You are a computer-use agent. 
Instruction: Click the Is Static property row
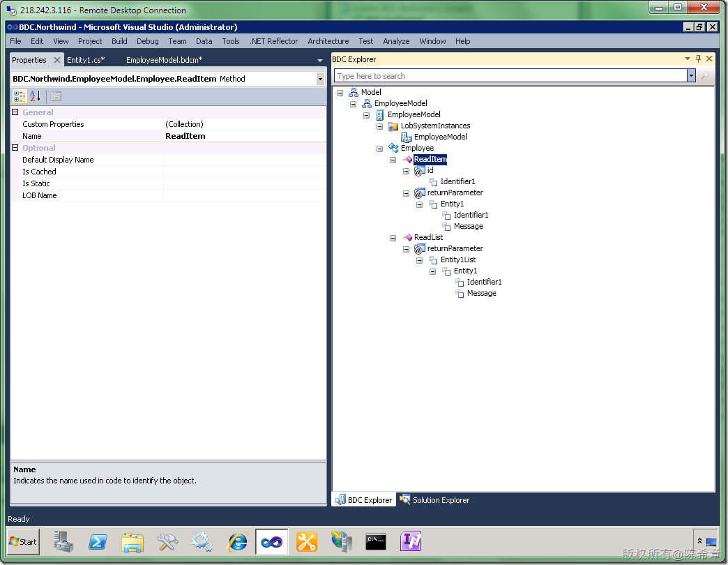[x=169, y=183]
